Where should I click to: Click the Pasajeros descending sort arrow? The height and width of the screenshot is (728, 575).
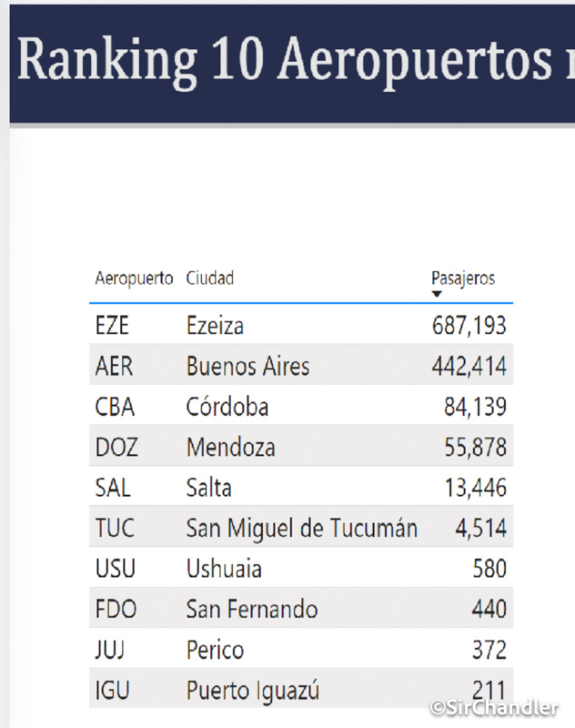tap(437, 294)
